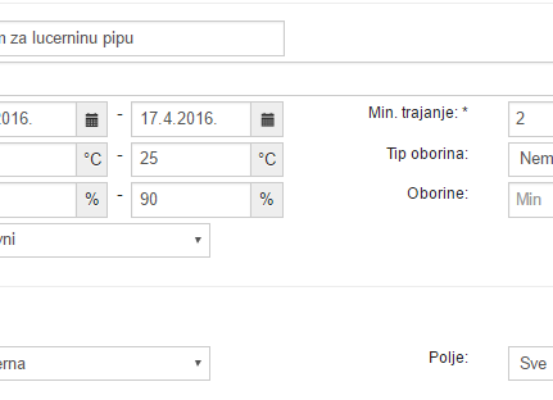
Task: Click the name field containing 'za lucerninu pipu'
Action: (x=142, y=38)
